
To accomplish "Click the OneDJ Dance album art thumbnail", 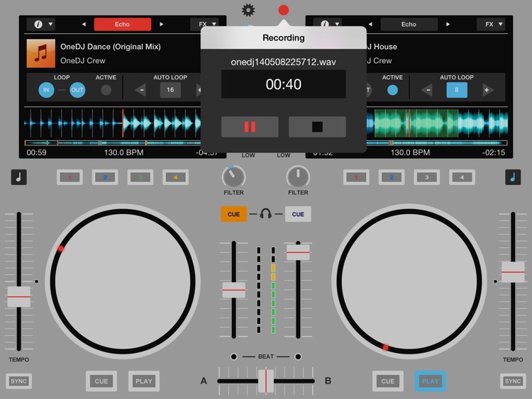I will (x=40, y=53).
